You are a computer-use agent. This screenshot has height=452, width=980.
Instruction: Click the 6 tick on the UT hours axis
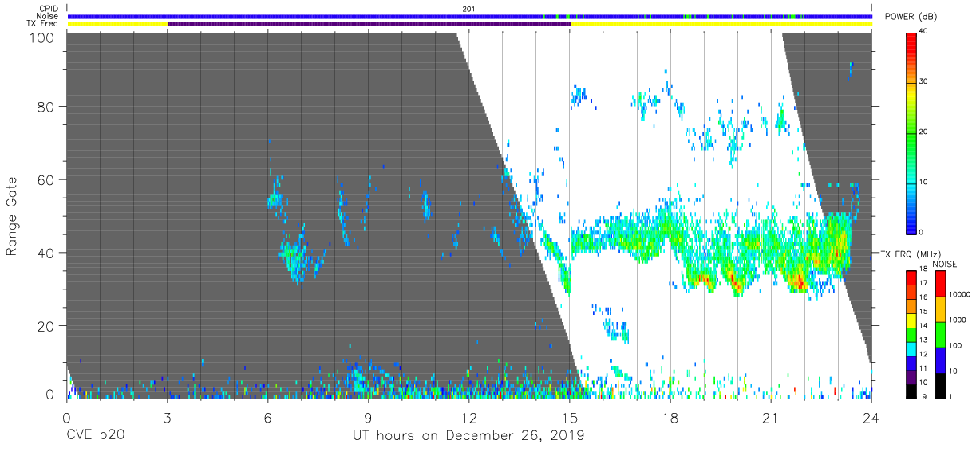pyautogui.click(x=267, y=418)
